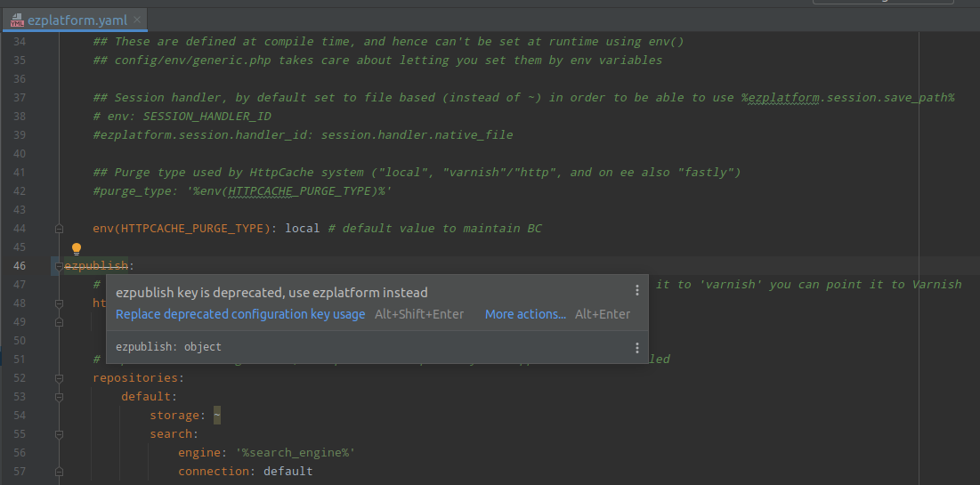Collapse the repositories block on line 52
Image resolution: width=980 pixels, height=485 pixels.
coord(58,378)
